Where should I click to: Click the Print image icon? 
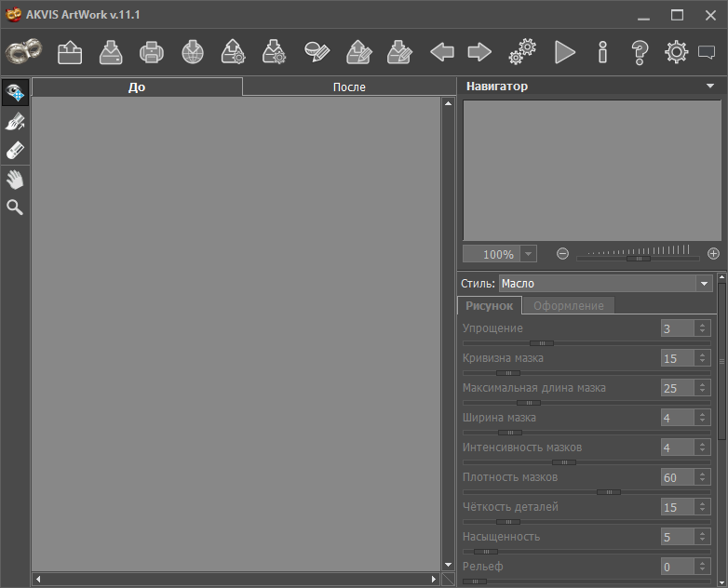pos(152,52)
